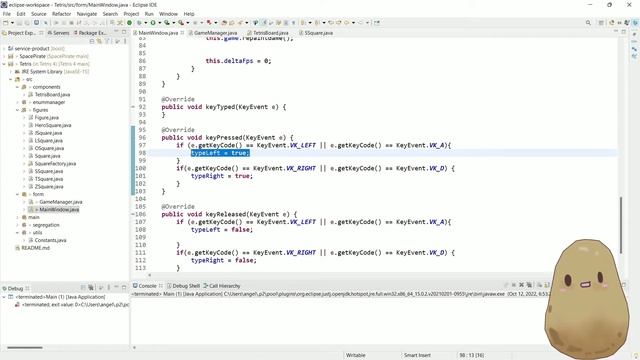Open the New file dropdown arrow
This screenshot has width=640, height=360.
point(12,23)
